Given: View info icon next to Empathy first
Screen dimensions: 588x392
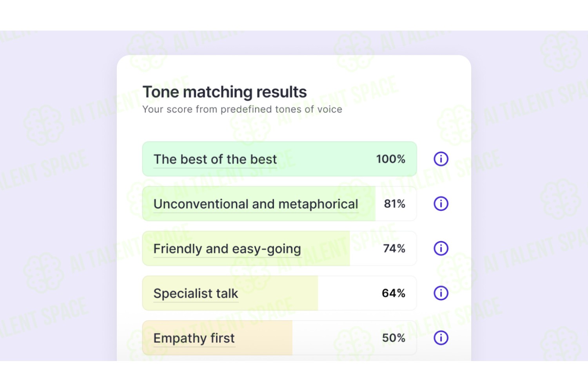Looking at the screenshot, I should point(441,338).
